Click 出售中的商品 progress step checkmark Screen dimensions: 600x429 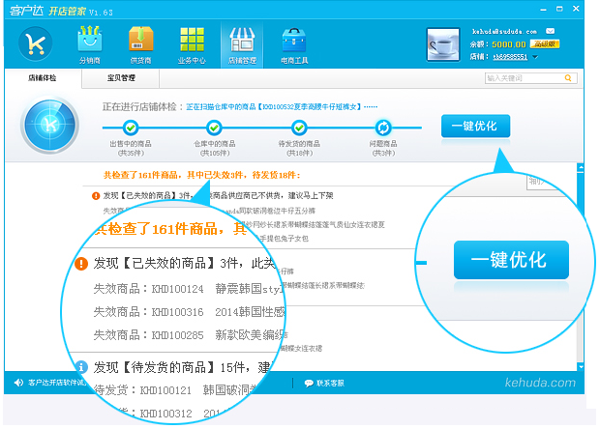(x=130, y=127)
